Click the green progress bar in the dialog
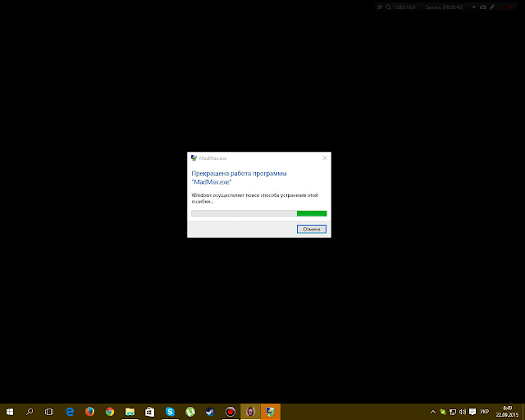 pyautogui.click(x=259, y=213)
